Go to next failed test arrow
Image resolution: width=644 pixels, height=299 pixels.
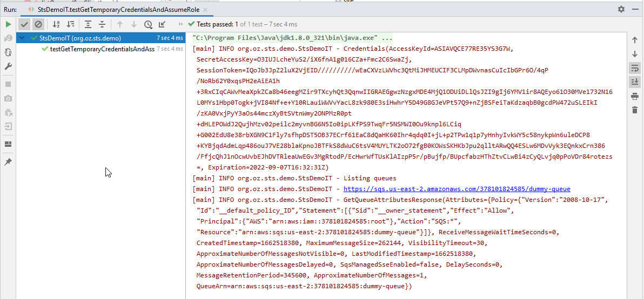134,25
